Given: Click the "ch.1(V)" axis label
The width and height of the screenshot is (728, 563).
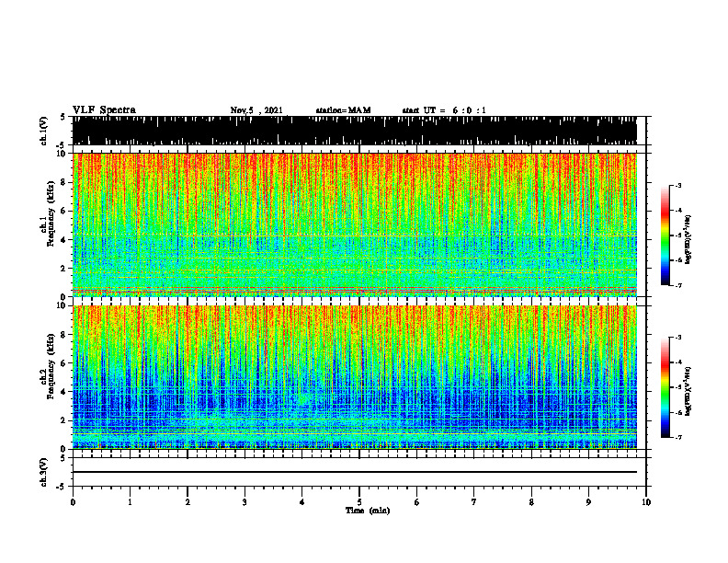Looking at the screenshot, I should [44, 131].
